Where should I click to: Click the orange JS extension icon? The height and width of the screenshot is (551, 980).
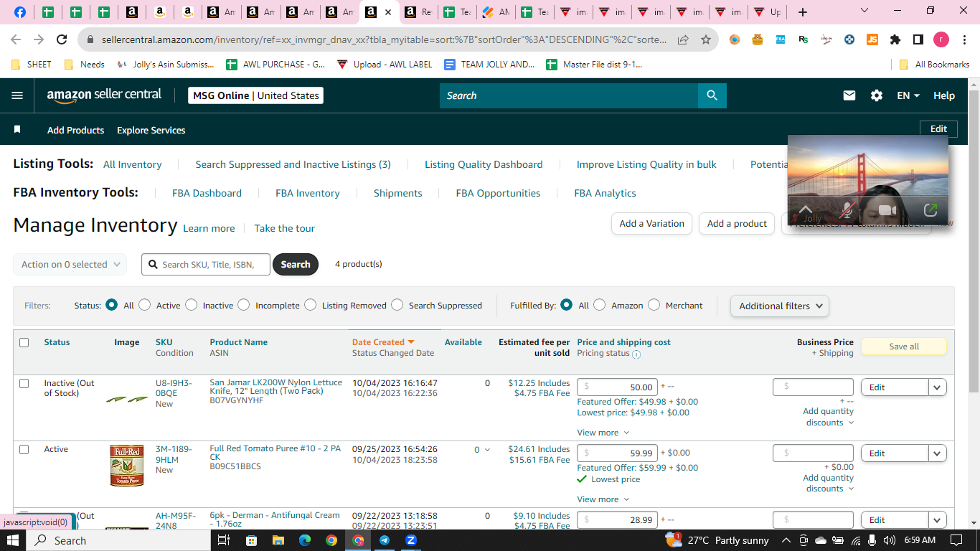872,39
